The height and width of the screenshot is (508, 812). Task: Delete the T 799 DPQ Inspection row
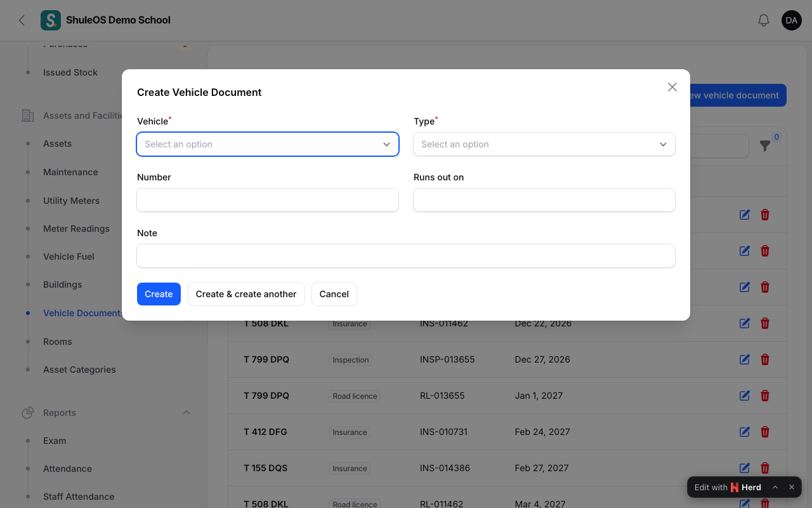[765, 359]
